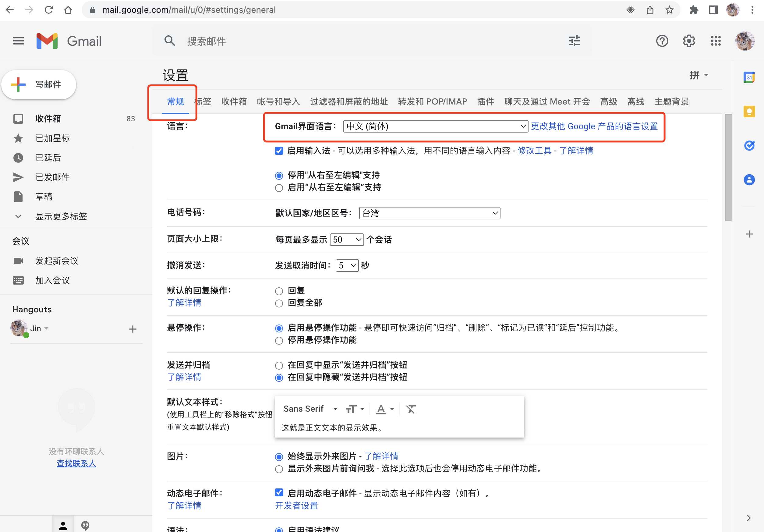
Task: Open the Google account avatar
Action: [x=745, y=41]
